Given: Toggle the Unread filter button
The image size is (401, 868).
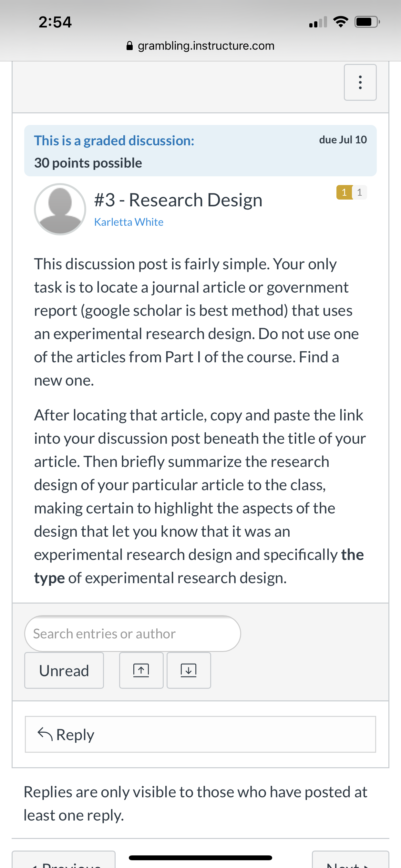Looking at the screenshot, I should 64,670.
